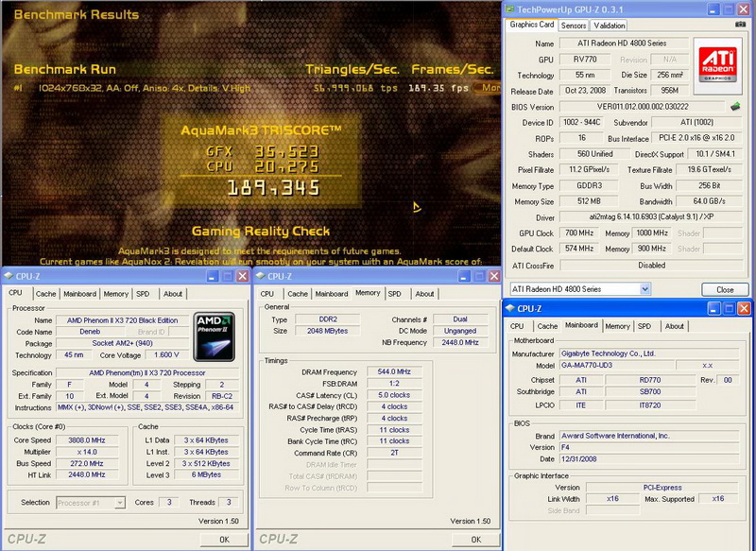Screen dimensions: 756x551
Task: Open About tab in middle CPU-Z window
Action: point(424,294)
